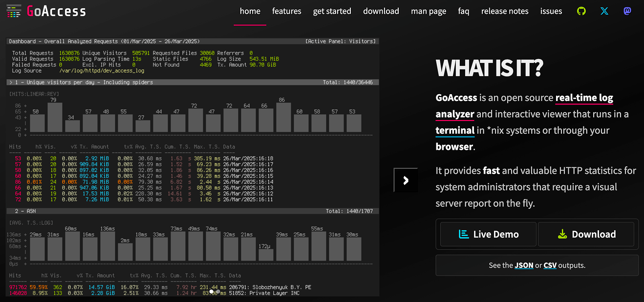Click the GoAccess brand title
This screenshot has width=644, height=302.
pos(56,11)
